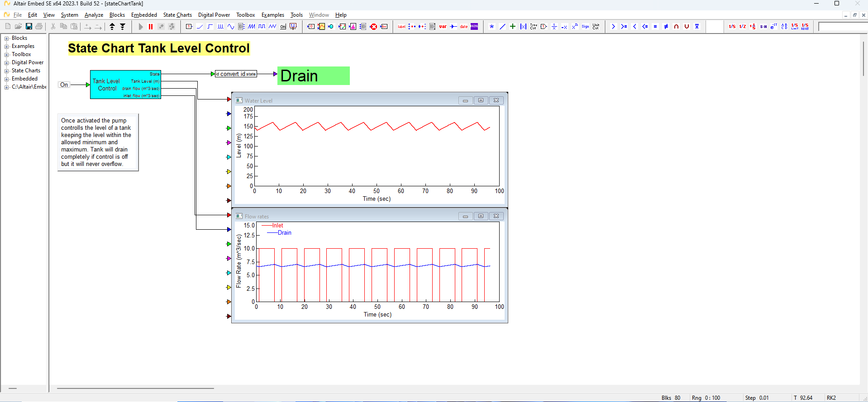Pick the 1/S integrator block icon

coord(732,27)
